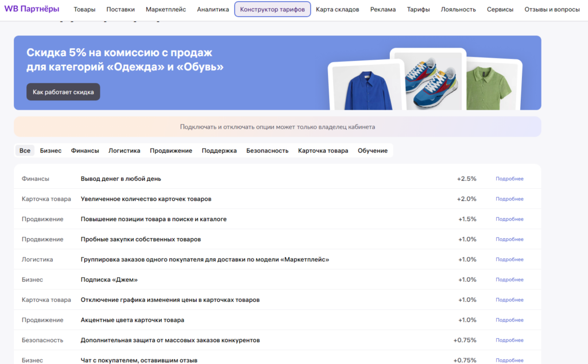Go to the Реклама section

(x=383, y=9)
